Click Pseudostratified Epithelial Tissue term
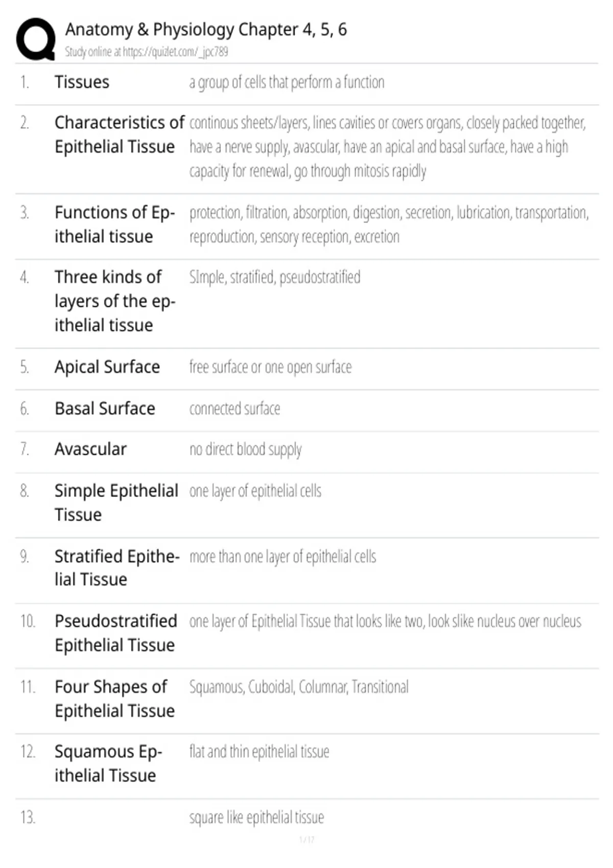The width and height of the screenshot is (613, 868). pyautogui.click(x=116, y=633)
